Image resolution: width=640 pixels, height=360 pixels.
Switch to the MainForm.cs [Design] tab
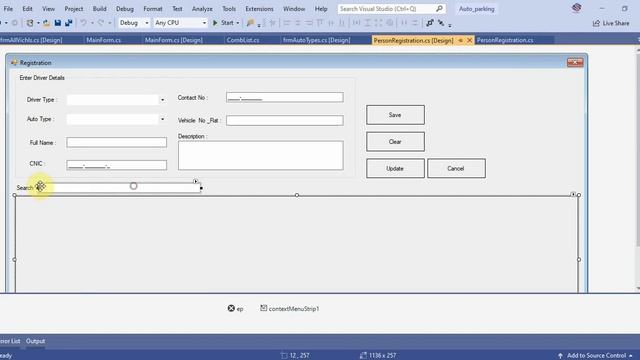pyautogui.click(x=173, y=40)
